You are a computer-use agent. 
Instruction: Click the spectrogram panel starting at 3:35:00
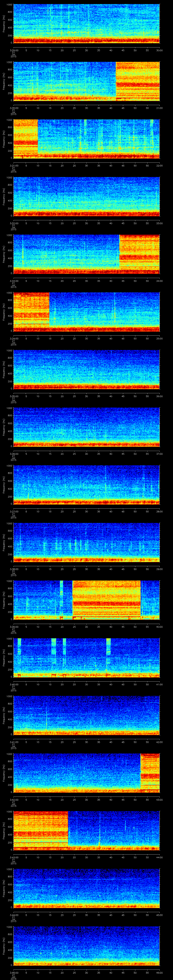click(86, 369)
